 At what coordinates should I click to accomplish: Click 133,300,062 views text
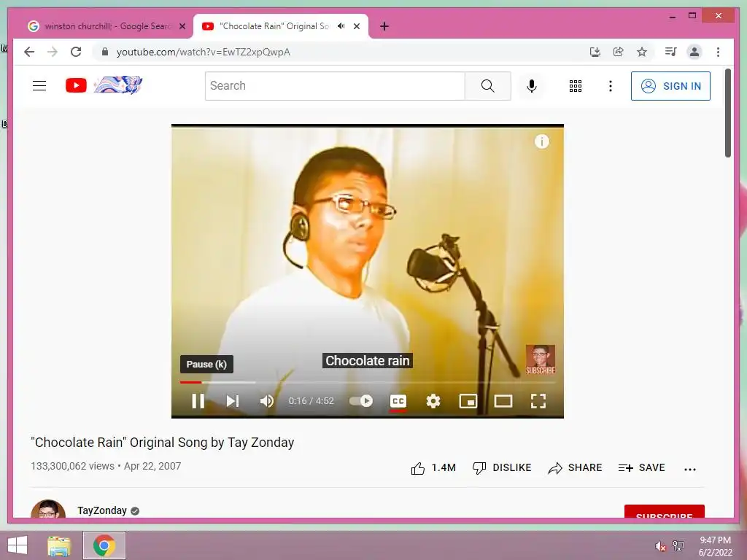point(72,466)
